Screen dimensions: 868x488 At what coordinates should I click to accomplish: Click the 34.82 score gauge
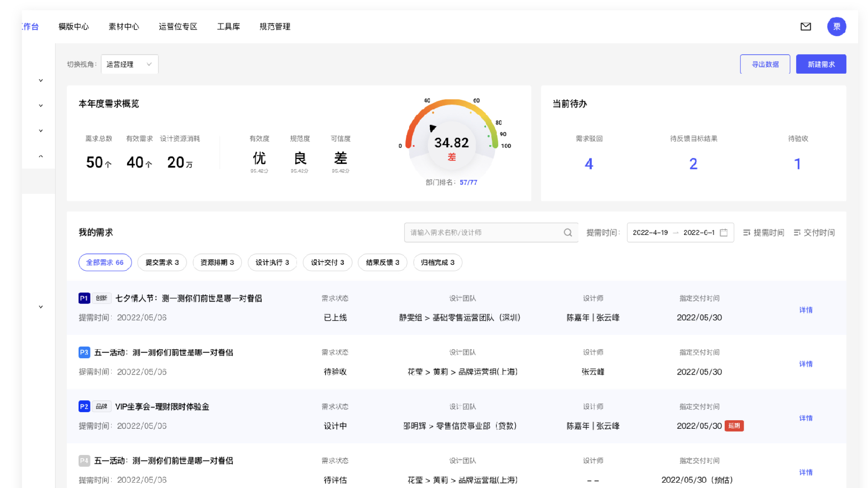(451, 143)
